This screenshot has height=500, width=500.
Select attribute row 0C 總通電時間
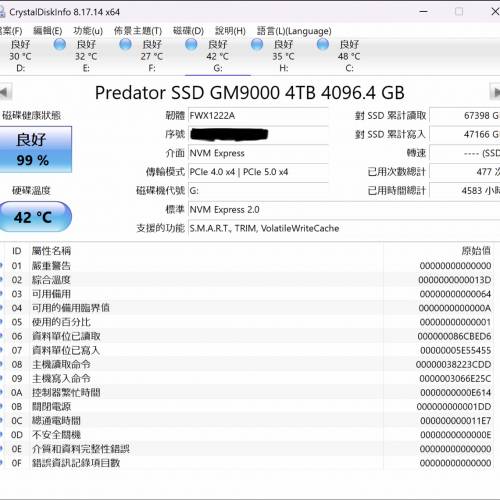(247, 421)
